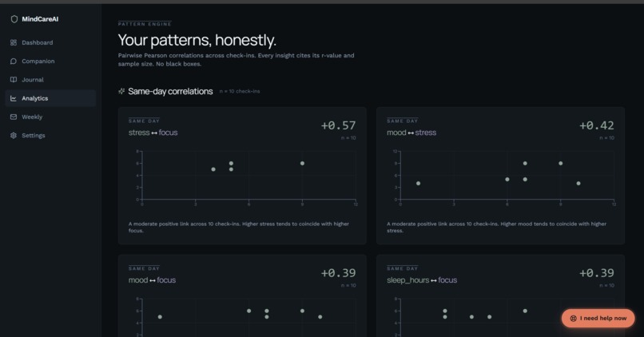Image resolution: width=644 pixels, height=337 pixels.
Task: Click the Same-day correlations heading
Action: [x=170, y=91]
